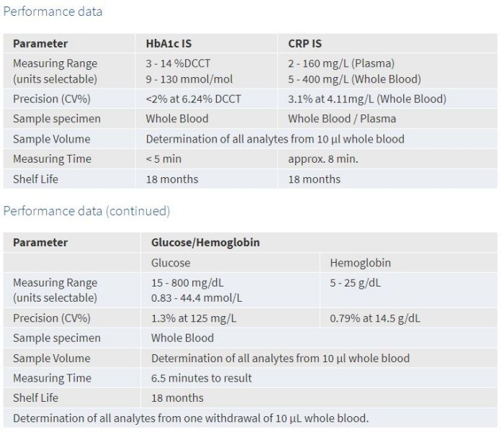Viewport: 504px width, 432px height.
Task: Click the Hemoglobin sub-column header
Action: [360, 263]
